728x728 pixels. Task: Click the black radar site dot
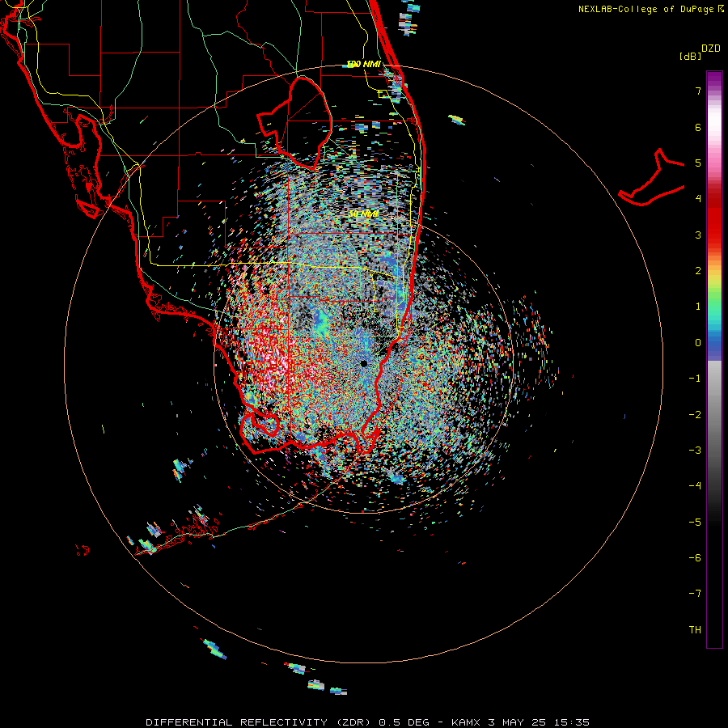pos(363,363)
